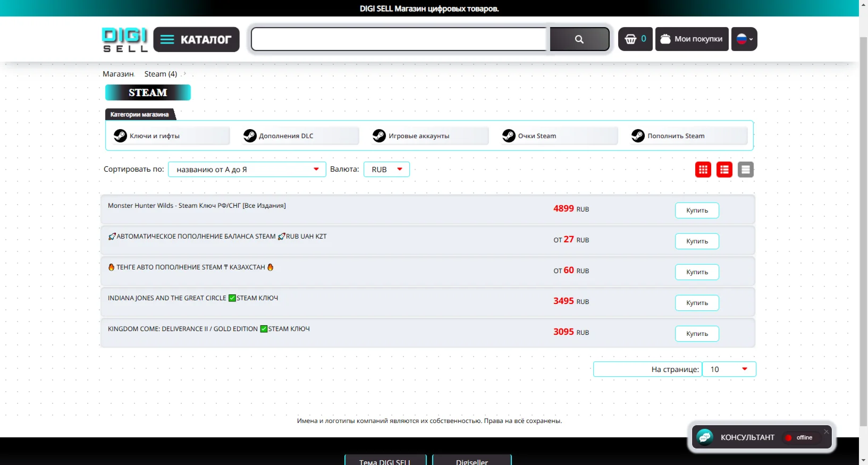This screenshot has width=868, height=465.
Task: Open the Консультант chat bubble icon
Action: pos(705,437)
